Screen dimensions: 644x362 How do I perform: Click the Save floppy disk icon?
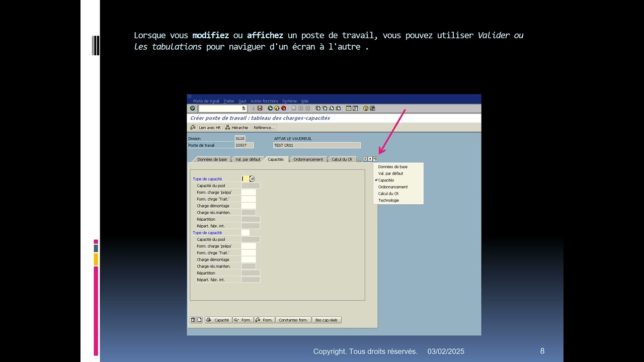pyautogui.click(x=260, y=108)
